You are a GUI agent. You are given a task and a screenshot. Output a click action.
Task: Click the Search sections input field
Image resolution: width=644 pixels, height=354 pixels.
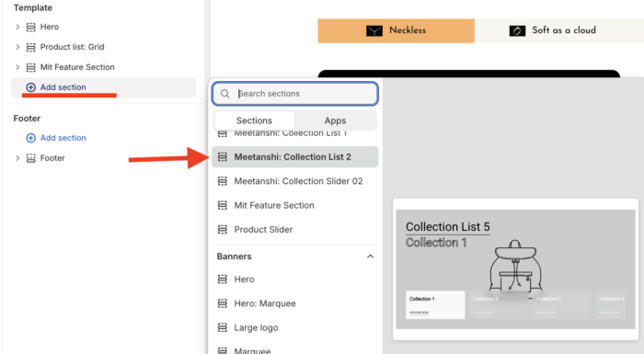click(x=295, y=94)
